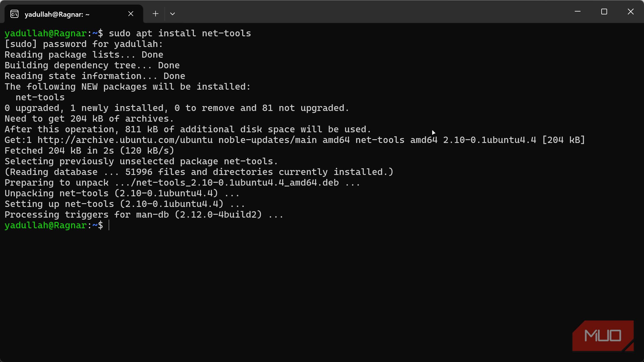Image resolution: width=644 pixels, height=362 pixels.
Task: Click the sudo apt install net-tools command text
Action: coord(180,33)
